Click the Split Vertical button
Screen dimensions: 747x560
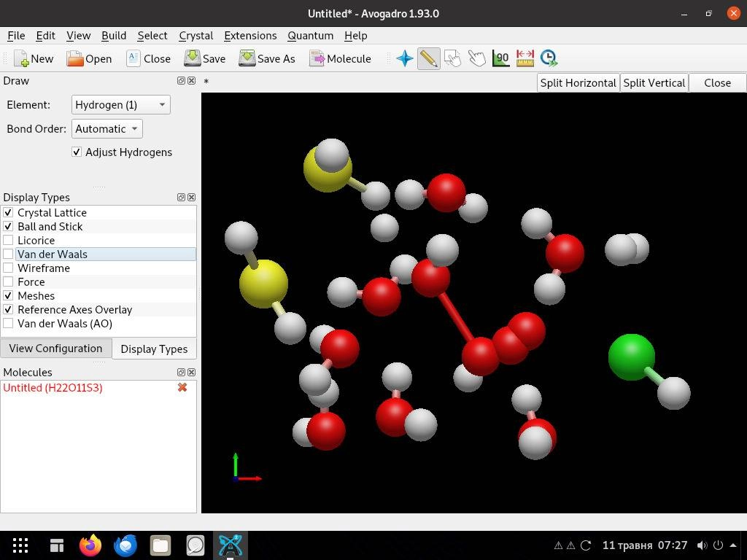pyautogui.click(x=654, y=83)
